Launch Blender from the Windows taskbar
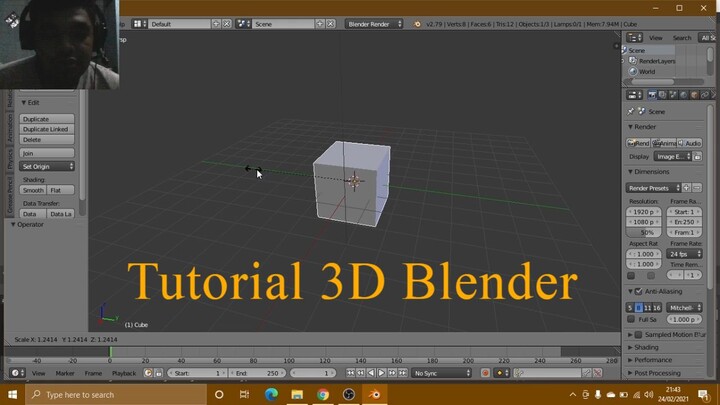Viewport: 720px width, 405px height. tap(374, 394)
